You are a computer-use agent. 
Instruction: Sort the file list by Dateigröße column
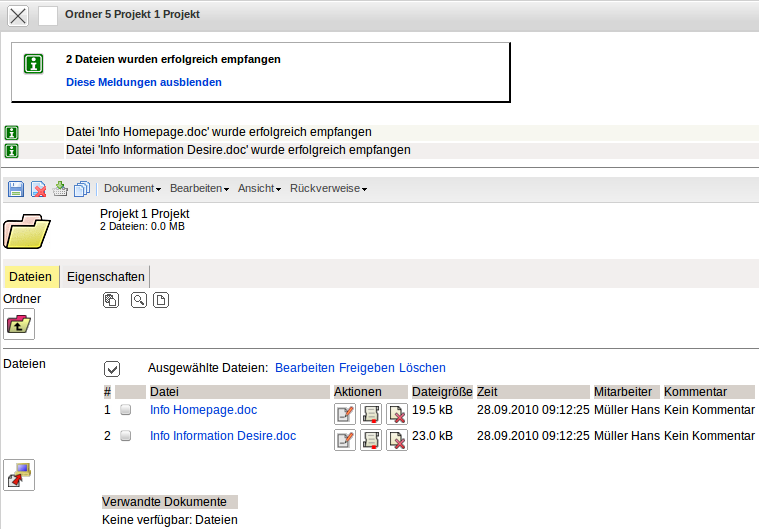coord(442,392)
